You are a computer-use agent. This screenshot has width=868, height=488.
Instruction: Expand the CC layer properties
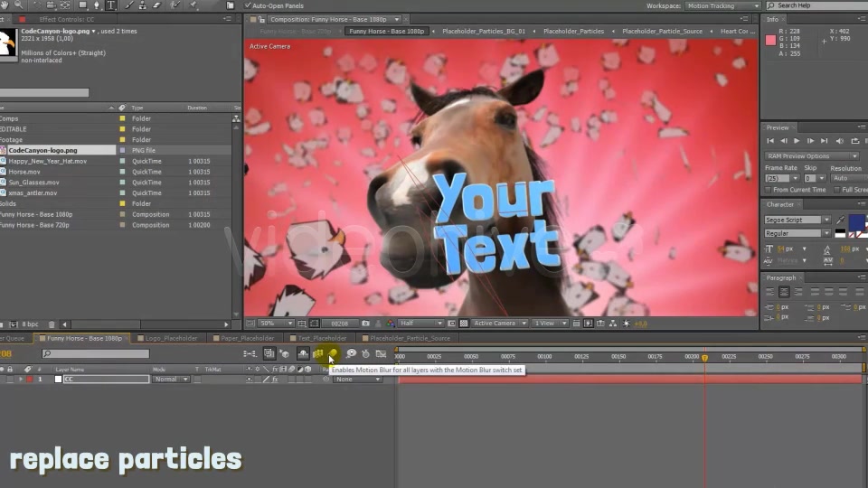click(x=21, y=380)
